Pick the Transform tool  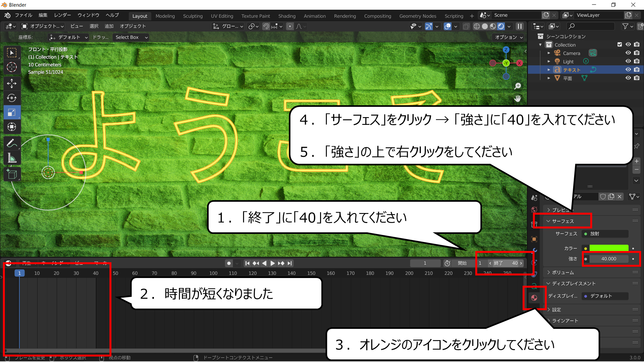click(x=12, y=127)
